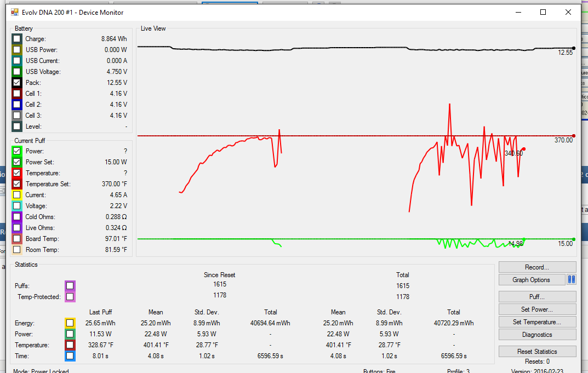Click the Power Set value 15.00 W
588x373 pixels.
point(116,162)
